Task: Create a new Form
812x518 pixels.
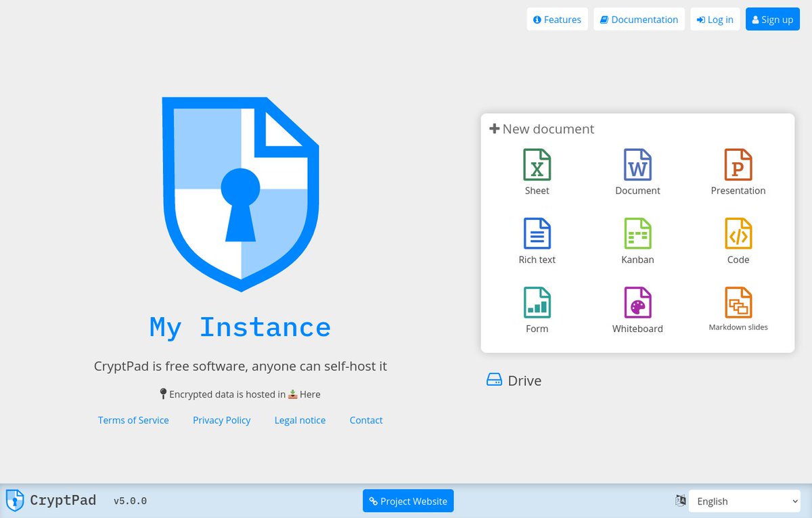Action: (x=537, y=310)
